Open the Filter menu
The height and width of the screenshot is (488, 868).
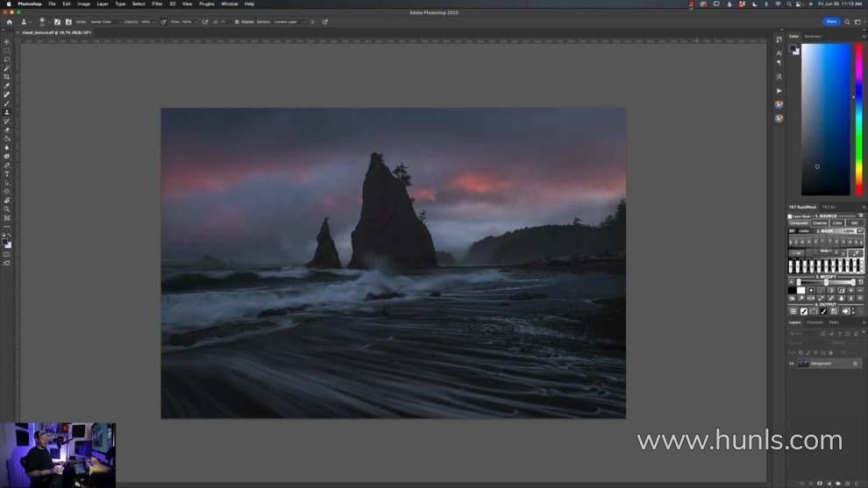click(157, 4)
